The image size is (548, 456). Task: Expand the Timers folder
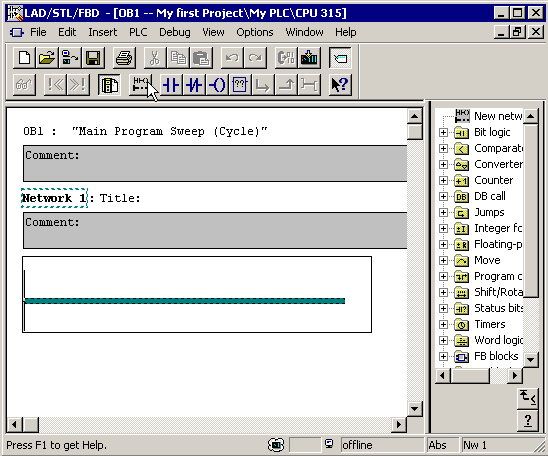coord(443,325)
